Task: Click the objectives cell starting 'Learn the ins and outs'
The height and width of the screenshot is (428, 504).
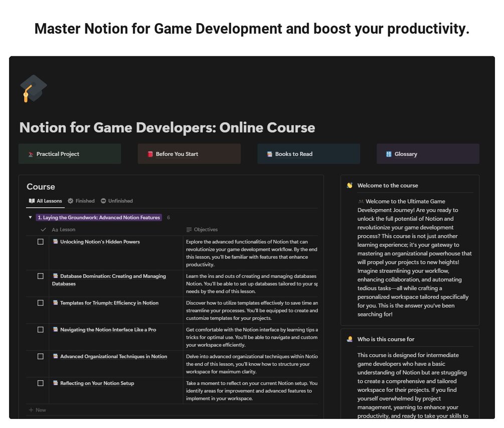Action: [251, 283]
